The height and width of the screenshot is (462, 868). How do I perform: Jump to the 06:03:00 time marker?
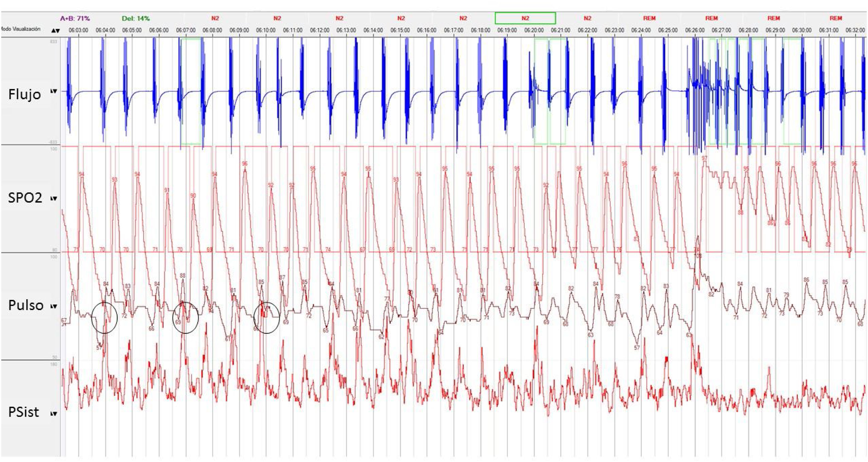point(78,30)
